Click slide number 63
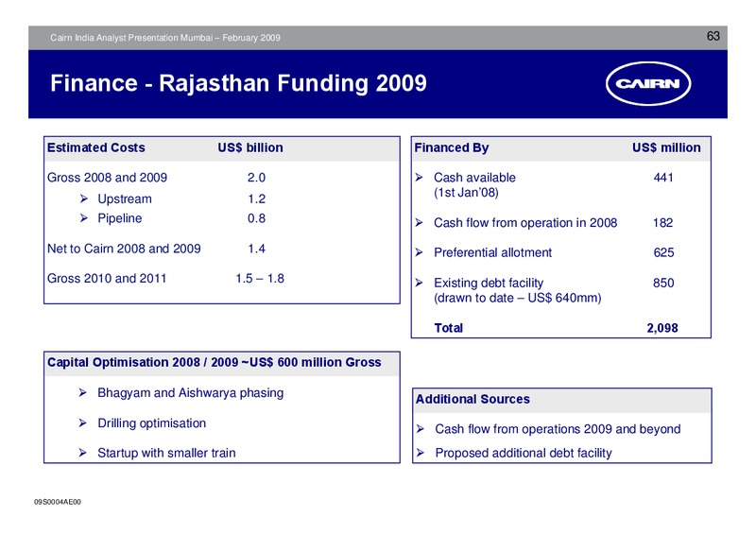 [713, 36]
